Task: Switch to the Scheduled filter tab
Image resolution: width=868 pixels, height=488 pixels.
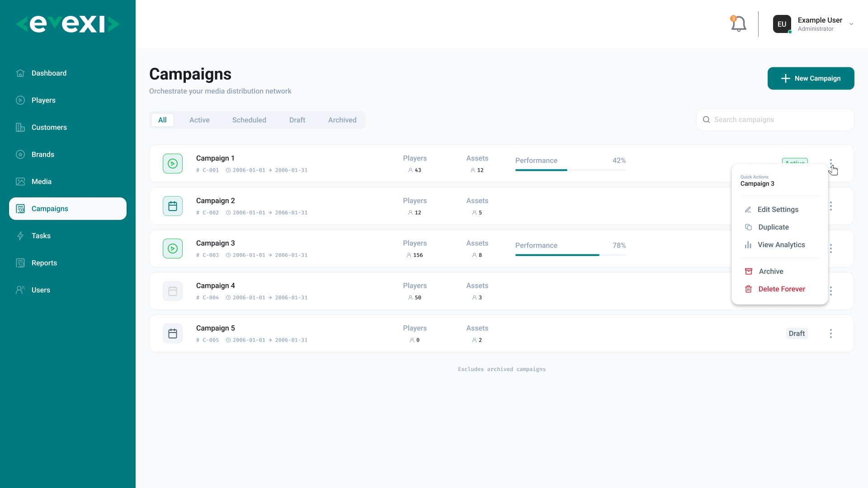Action: pyautogui.click(x=249, y=120)
